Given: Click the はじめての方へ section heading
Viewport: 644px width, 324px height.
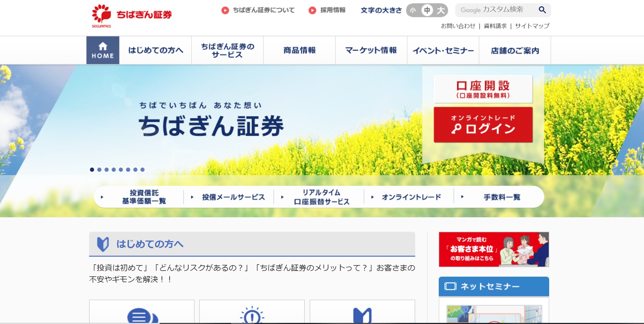Looking at the screenshot, I should (x=252, y=244).
